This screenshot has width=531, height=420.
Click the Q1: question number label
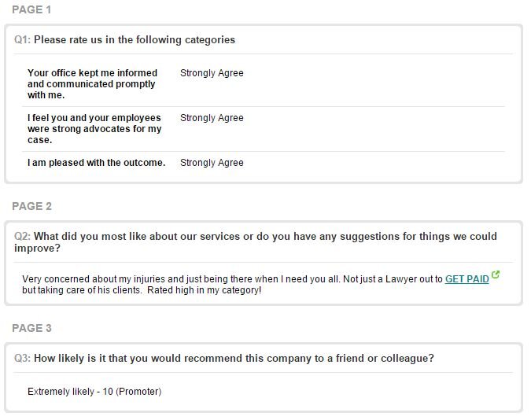[x=22, y=39]
